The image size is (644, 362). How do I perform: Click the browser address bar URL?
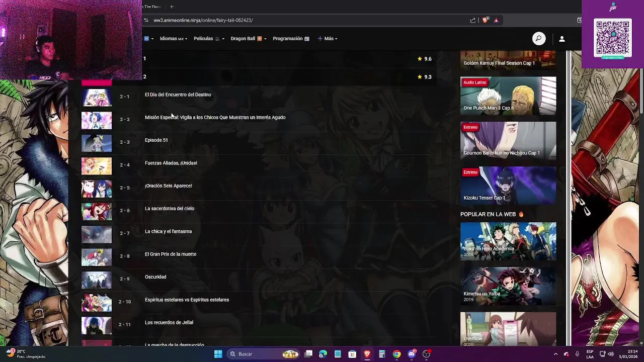pyautogui.click(x=203, y=20)
